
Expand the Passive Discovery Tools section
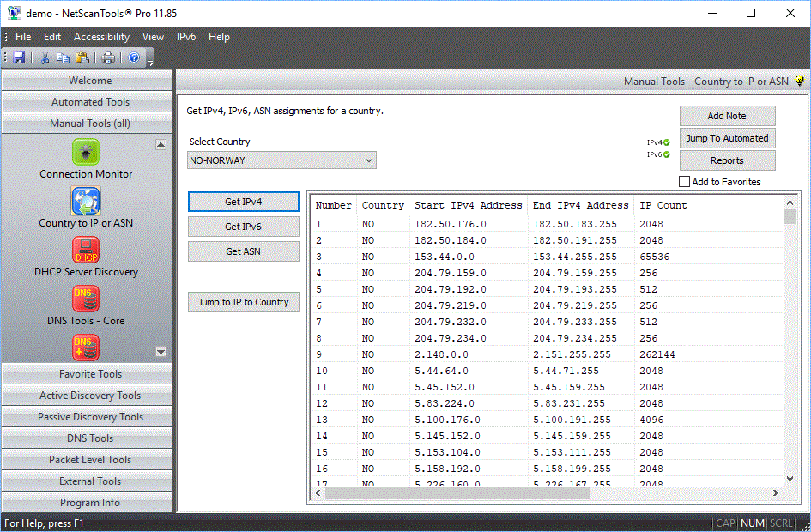click(87, 417)
